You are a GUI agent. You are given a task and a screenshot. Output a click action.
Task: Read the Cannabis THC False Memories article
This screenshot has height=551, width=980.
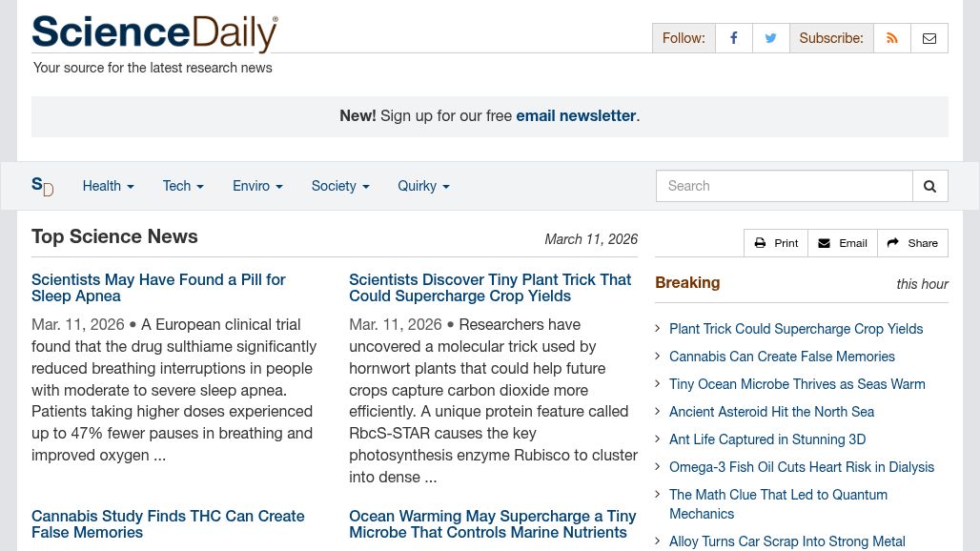[x=168, y=523]
